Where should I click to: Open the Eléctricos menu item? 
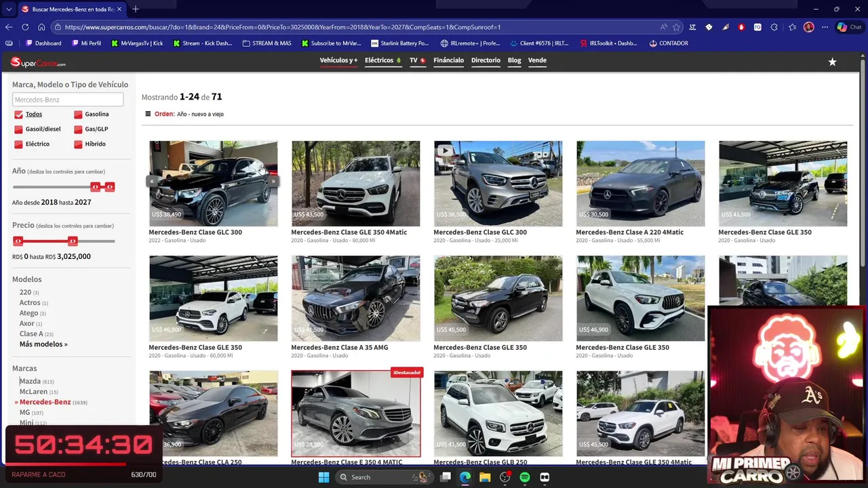382,60
